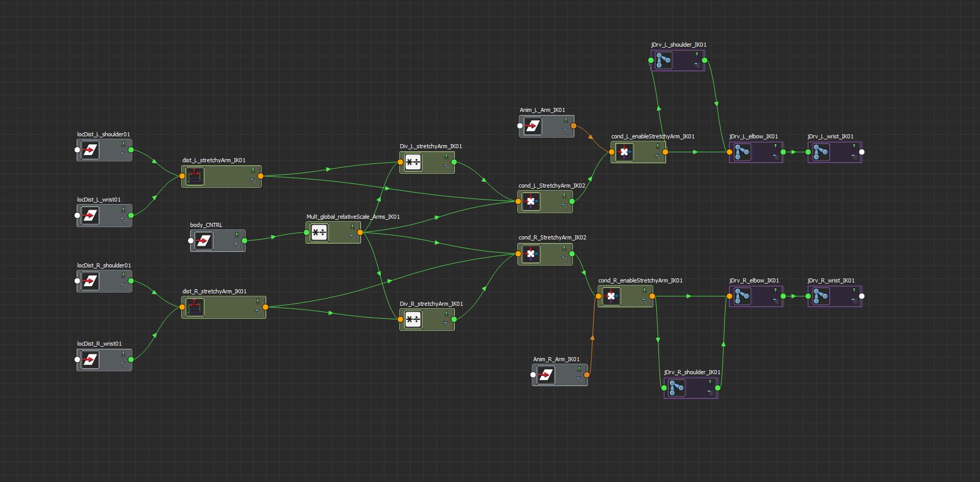This screenshot has width=980, height=482.
Task: Click the jDrv_L_wrist_IK01 node label
Action: tap(830, 137)
